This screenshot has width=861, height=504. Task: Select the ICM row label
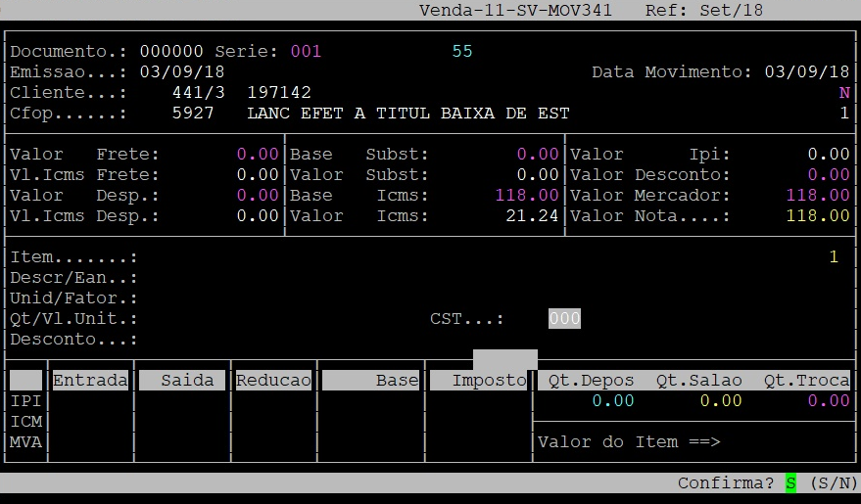(x=25, y=422)
